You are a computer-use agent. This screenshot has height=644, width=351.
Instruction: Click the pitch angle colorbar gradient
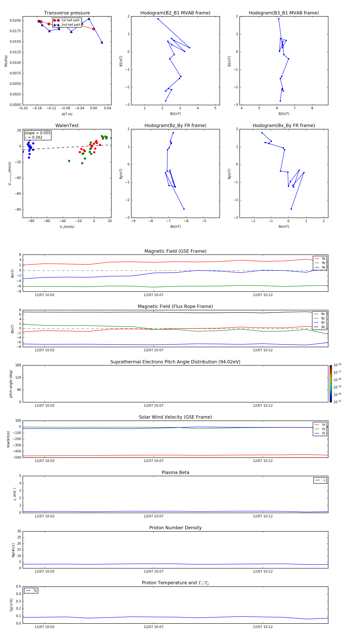click(331, 384)
